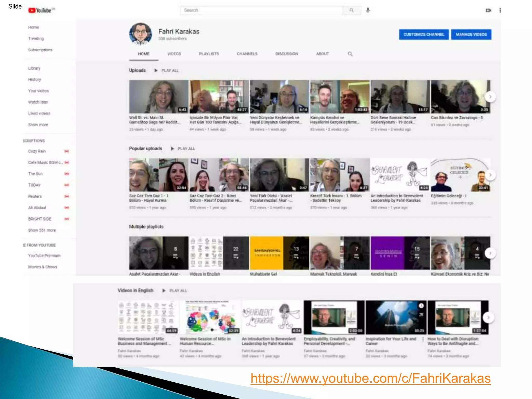Screen dimensions: 532x399
Task: Click the live indicator beside The Sun
Action: 67,174
